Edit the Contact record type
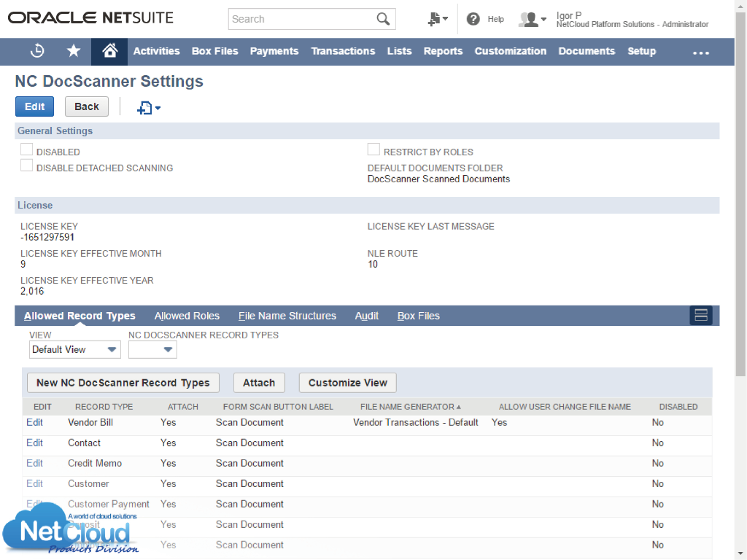Screen dimensions: 747x560 (x=34, y=443)
